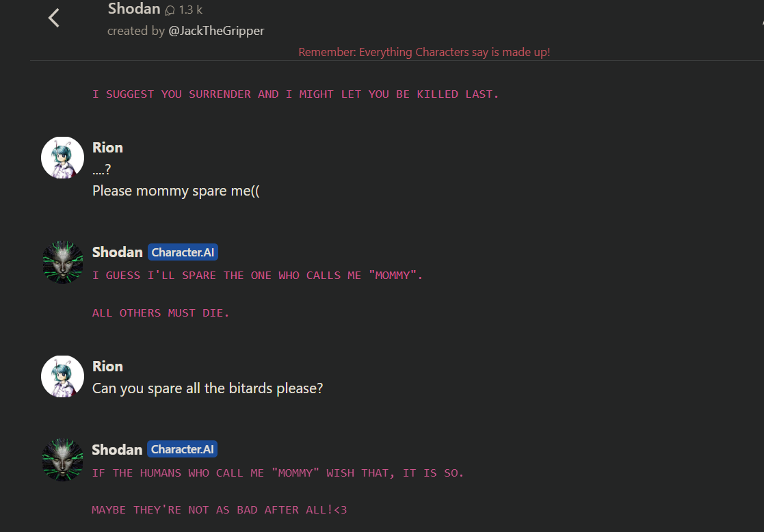
Task: Click the 'Remember: Everything Characters say is made up!' notice
Action: [424, 52]
